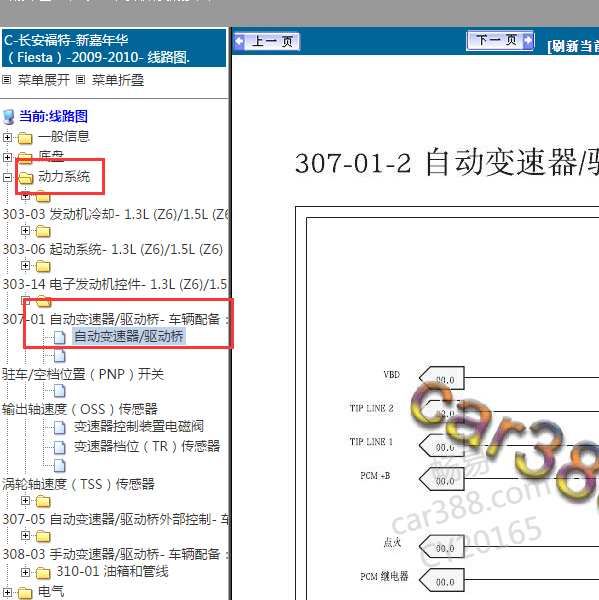Open the highlighted 自动变速器/驱动桥 page
This screenshot has height=600, width=599.
point(129,336)
